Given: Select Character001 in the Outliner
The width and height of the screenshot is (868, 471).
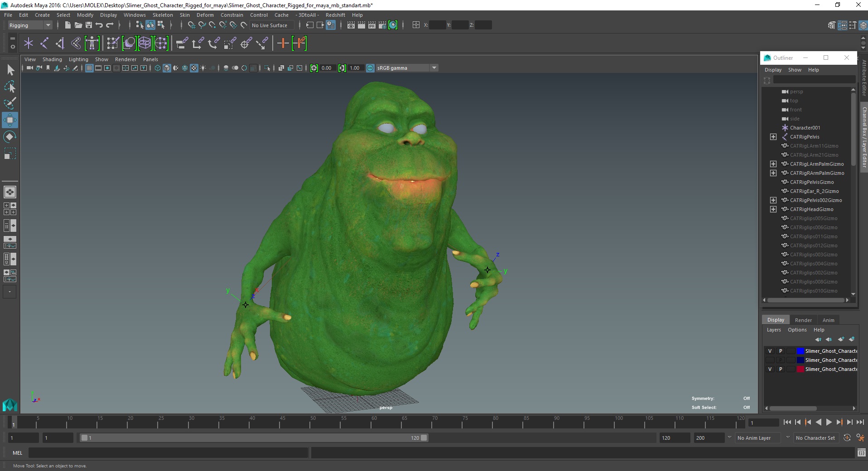Looking at the screenshot, I should tap(805, 128).
